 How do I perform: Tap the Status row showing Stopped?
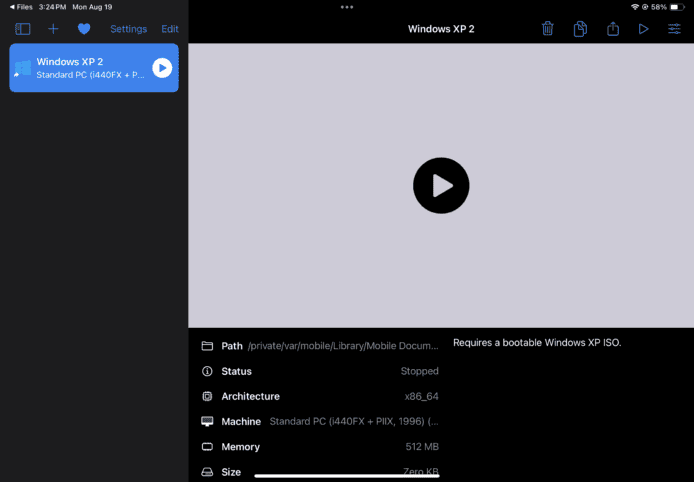click(x=319, y=371)
